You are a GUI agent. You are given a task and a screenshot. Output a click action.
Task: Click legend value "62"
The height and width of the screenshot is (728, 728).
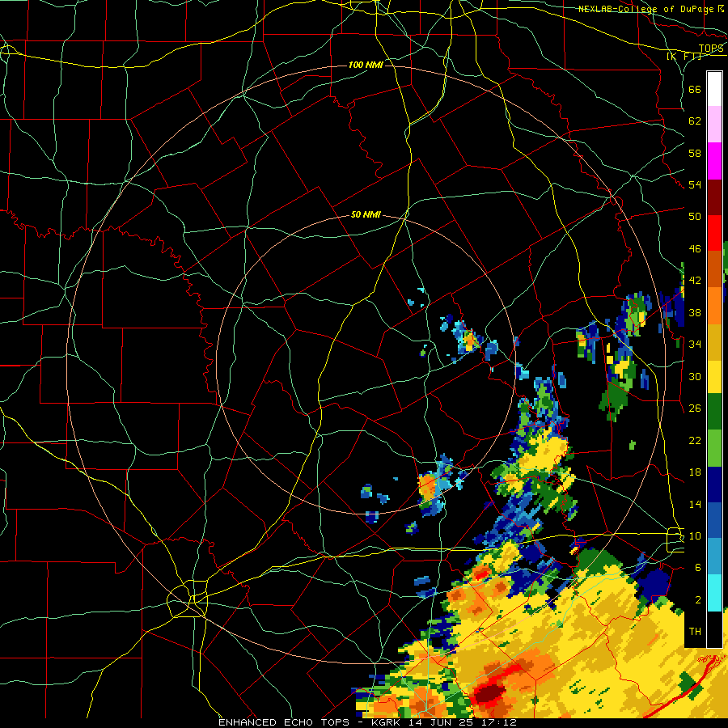695,121
